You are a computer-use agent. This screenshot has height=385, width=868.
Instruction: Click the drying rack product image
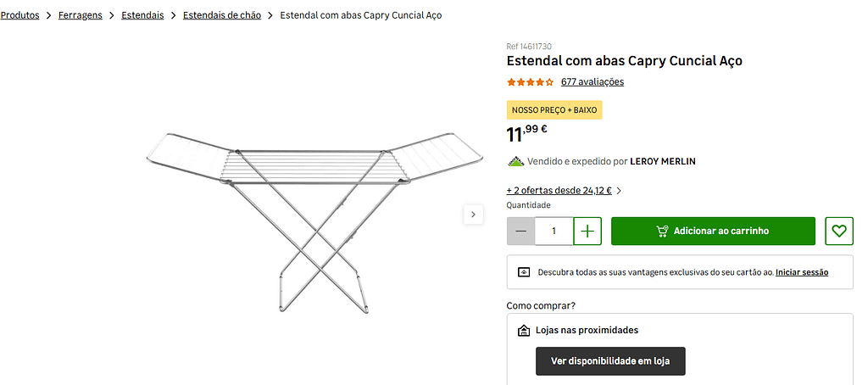point(288,212)
